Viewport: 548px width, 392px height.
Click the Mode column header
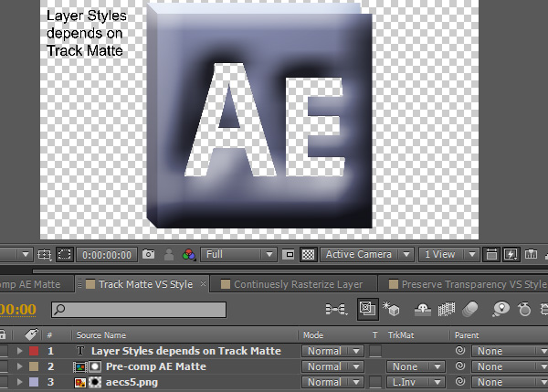click(313, 335)
